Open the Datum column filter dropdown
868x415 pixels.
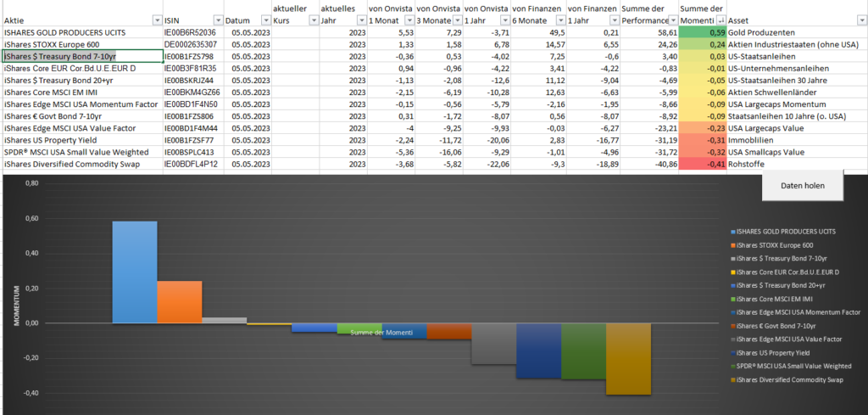(264, 20)
